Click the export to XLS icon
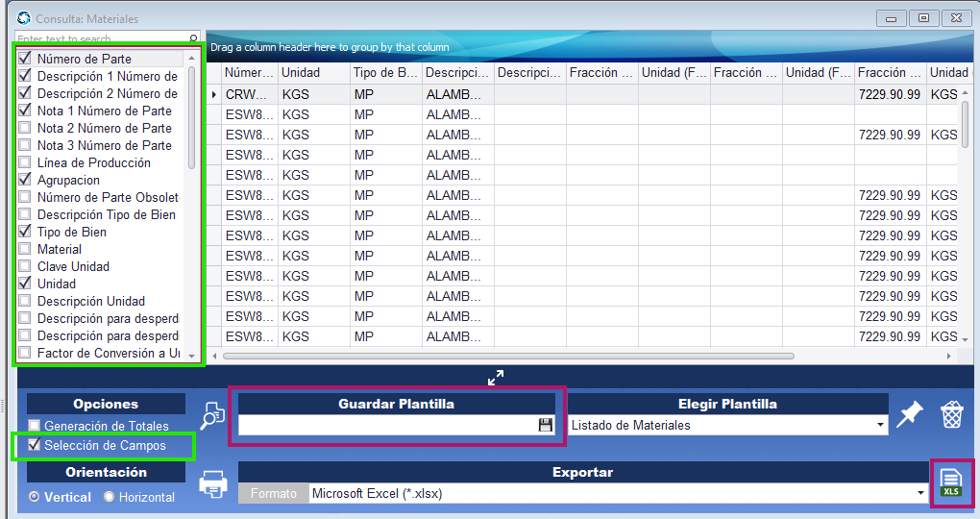The image size is (980, 519). (950, 482)
